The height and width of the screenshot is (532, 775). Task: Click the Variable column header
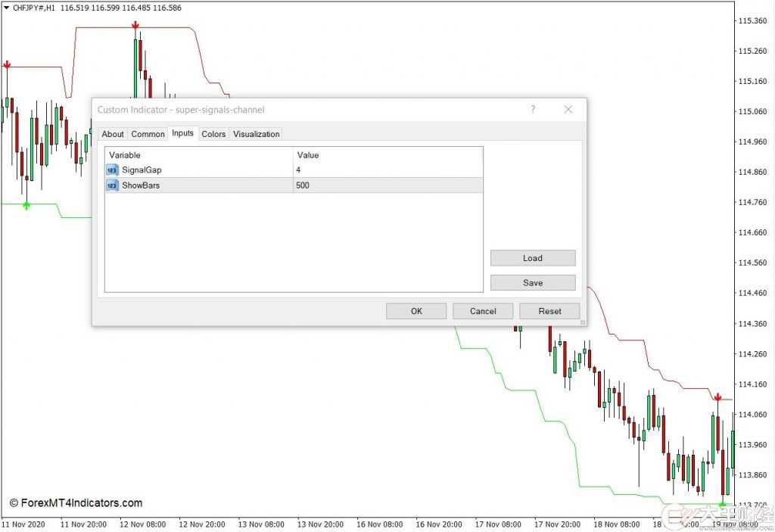199,154
